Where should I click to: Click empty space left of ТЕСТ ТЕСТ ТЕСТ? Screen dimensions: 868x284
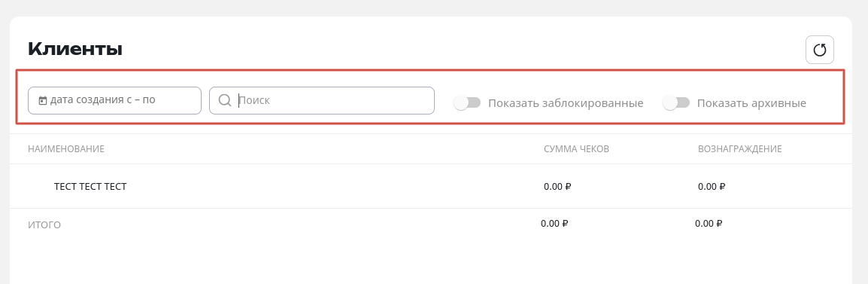tap(40, 186)
